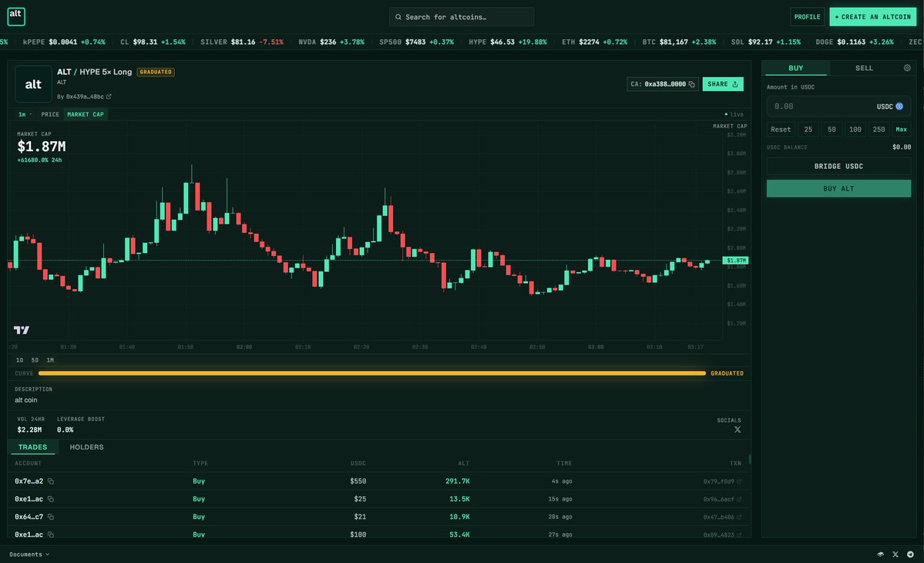Click the $2.28M 24hr volume value

click(x=29, y=430)
